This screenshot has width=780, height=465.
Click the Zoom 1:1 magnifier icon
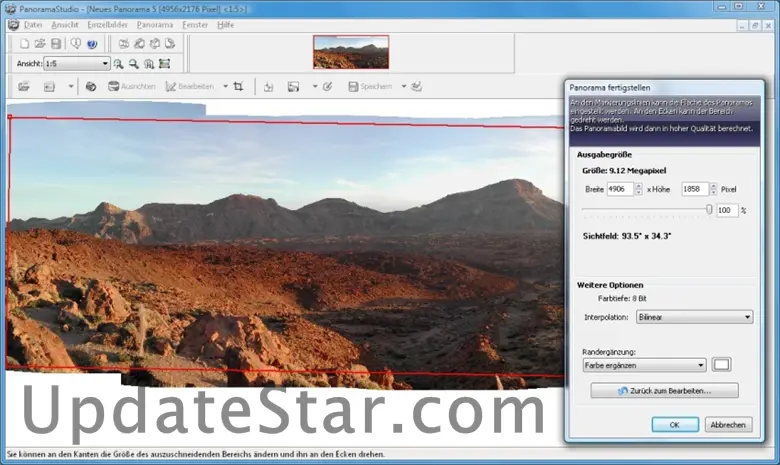click(149, 64)
